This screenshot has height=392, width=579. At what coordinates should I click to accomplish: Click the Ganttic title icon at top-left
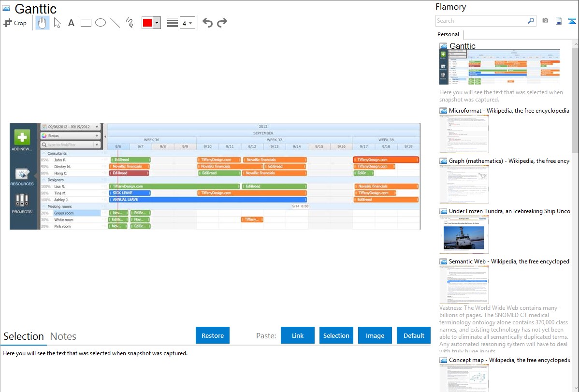coord(6,8)
